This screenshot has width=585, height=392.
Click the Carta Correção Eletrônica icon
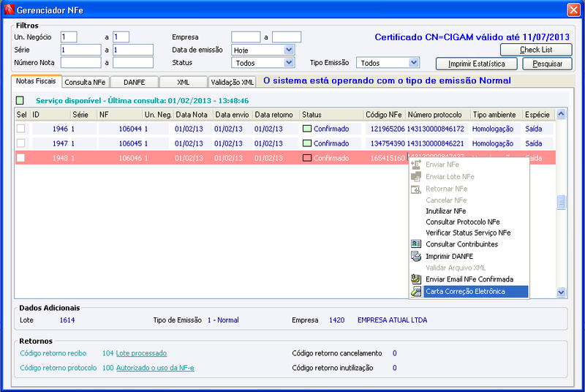tap(416, 291)
